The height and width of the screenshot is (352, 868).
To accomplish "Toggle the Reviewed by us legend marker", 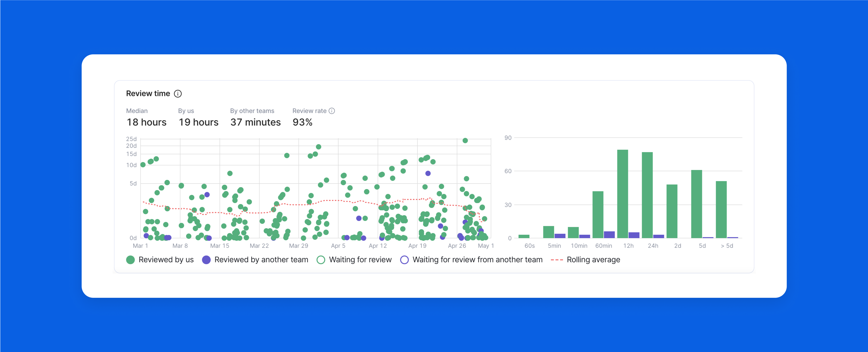I will 130,260.
